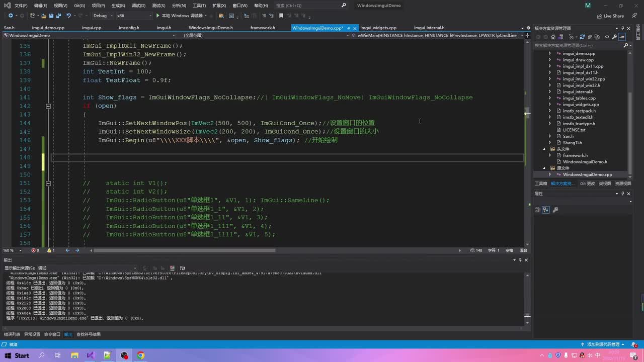
Task: Click the warning count indicator showing 1
Action: tap(51, 250)
